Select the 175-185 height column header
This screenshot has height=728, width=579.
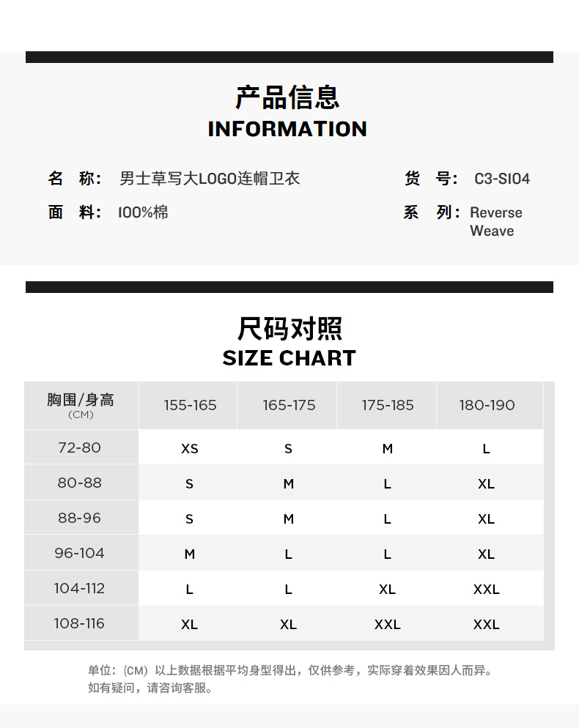click(388, 405)
